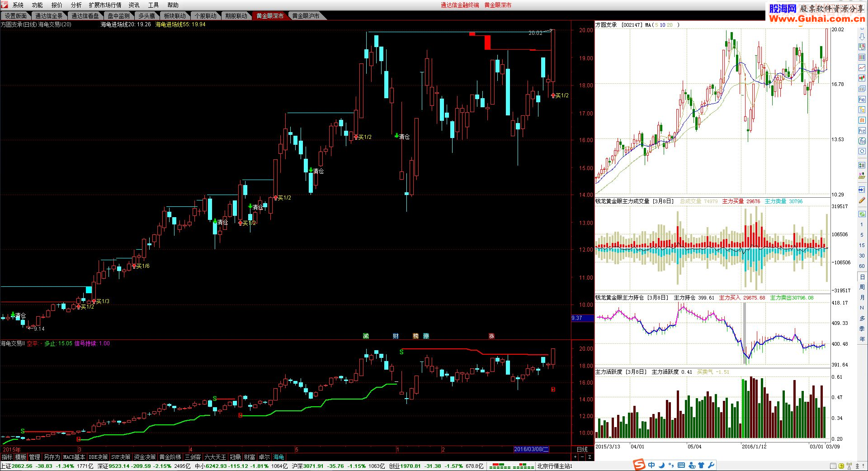This screenshot has height=471, width=868.
Task: Click the Z button at chart bottom
Action: tap(590, 457)
